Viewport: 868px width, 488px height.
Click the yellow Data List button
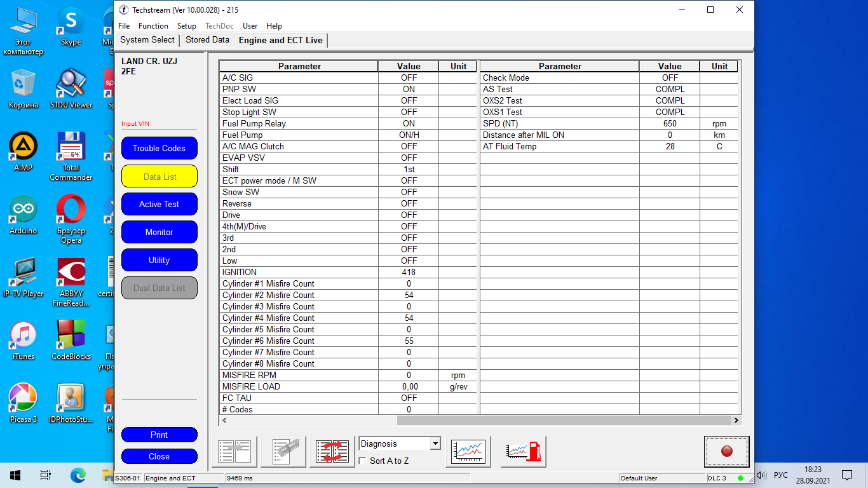(159, 176)
